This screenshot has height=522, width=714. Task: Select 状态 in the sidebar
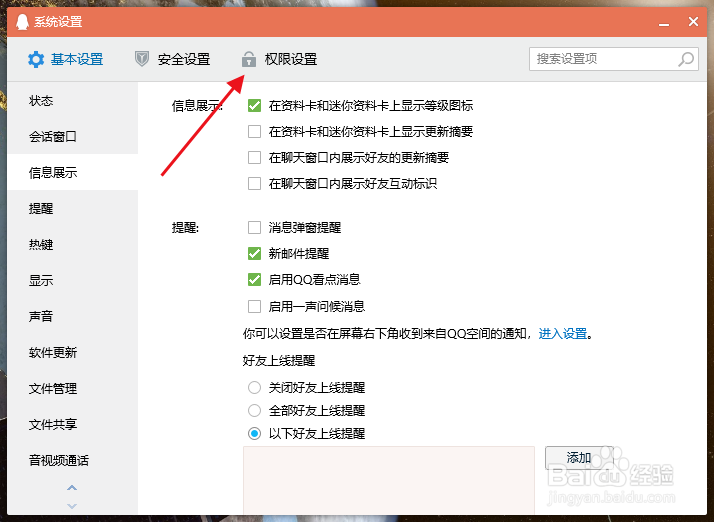[72, 100]
